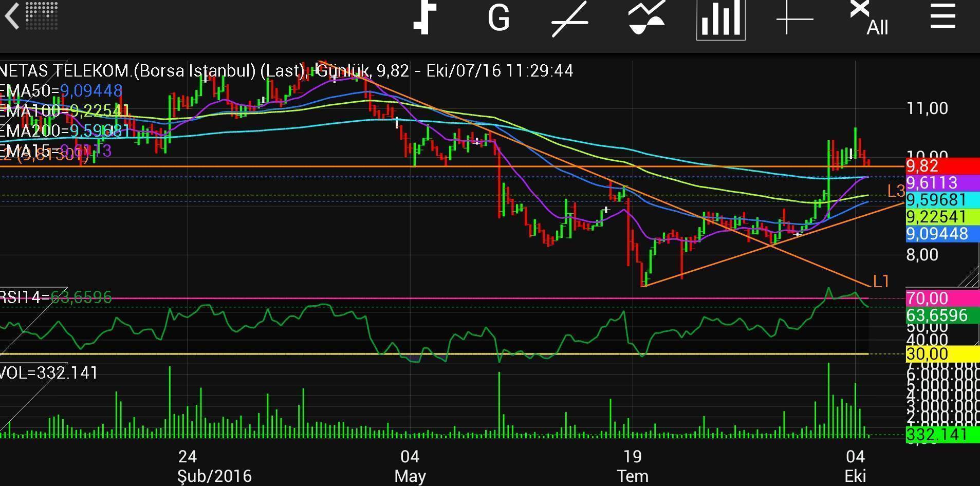
Task: Click the VOL=332.141 volume label
Action: [x=49, y=372]
